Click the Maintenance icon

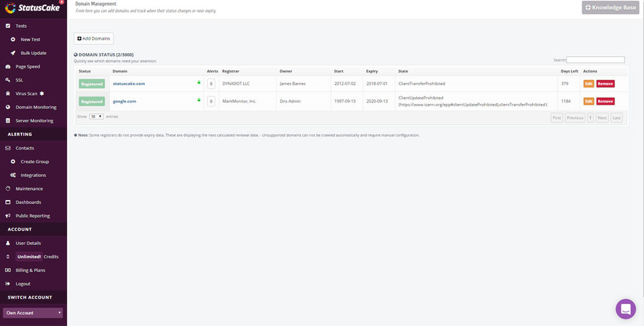click(x=8, y=188)
